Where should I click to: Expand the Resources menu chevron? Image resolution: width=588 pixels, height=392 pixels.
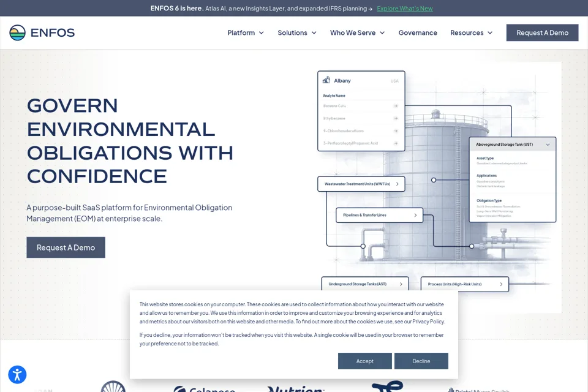tap(490, 32)
